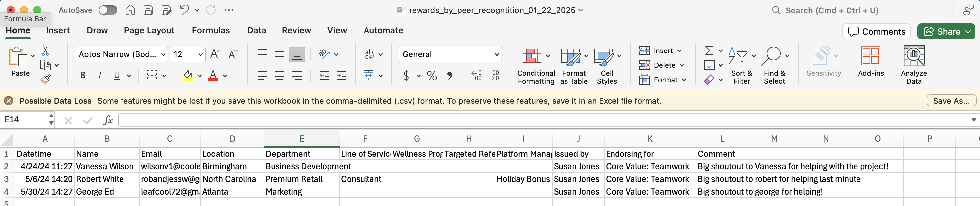Open the Page Layout tab
The height and width of the screenshot is (206, 980).
point(149,31)
